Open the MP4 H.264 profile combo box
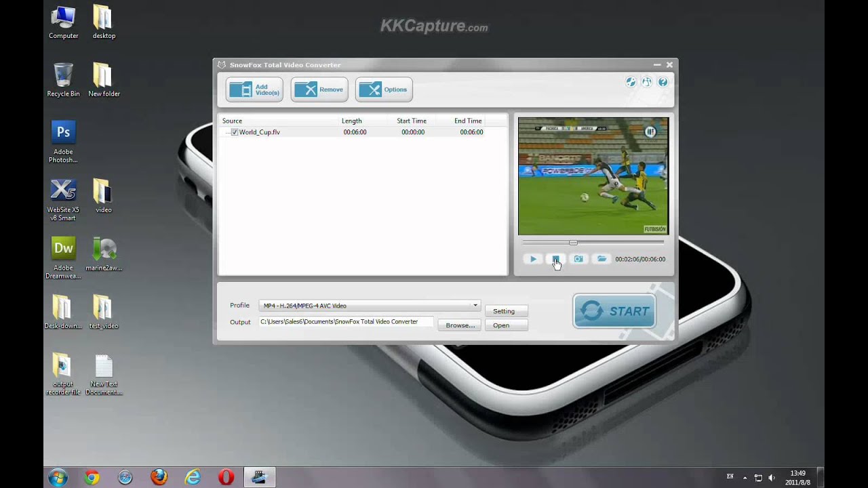Screen dimensions: 868x488 pyautogui.click(x=370, y=306)
